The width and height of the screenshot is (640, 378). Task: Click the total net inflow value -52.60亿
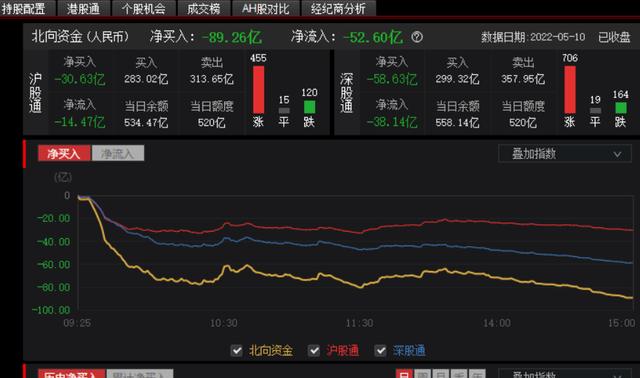(373, 37)
